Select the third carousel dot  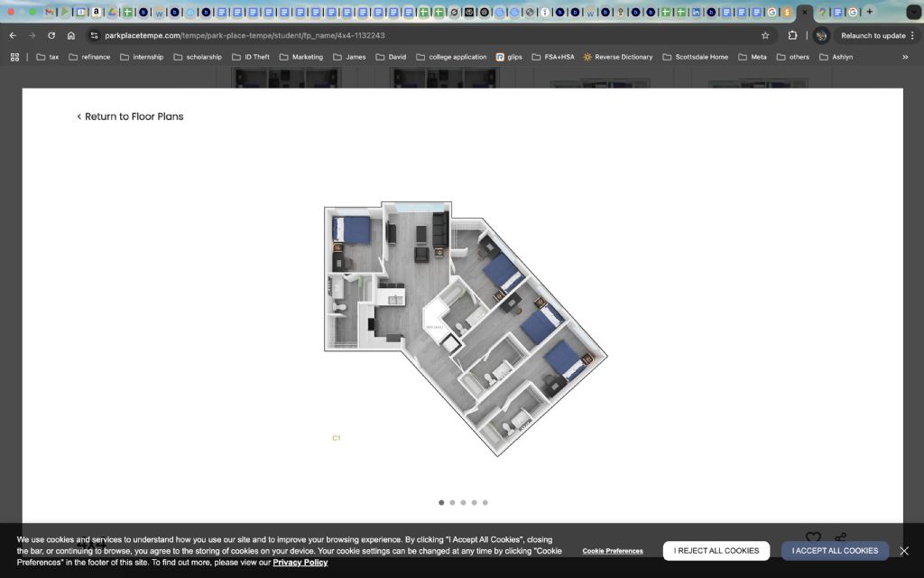point(463,502)
